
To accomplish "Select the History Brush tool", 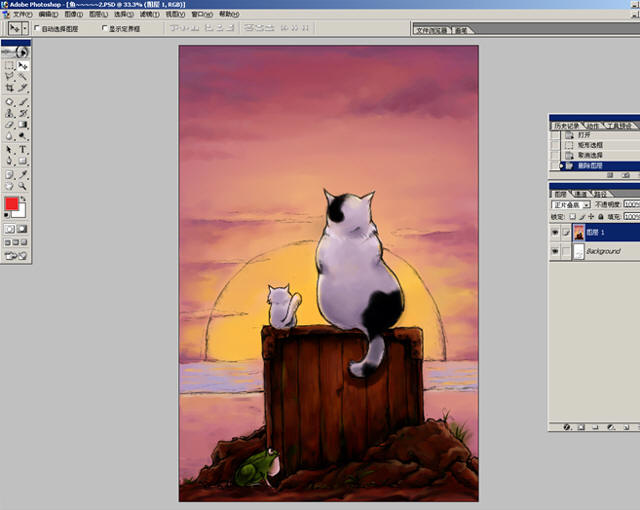I will 22,113.
